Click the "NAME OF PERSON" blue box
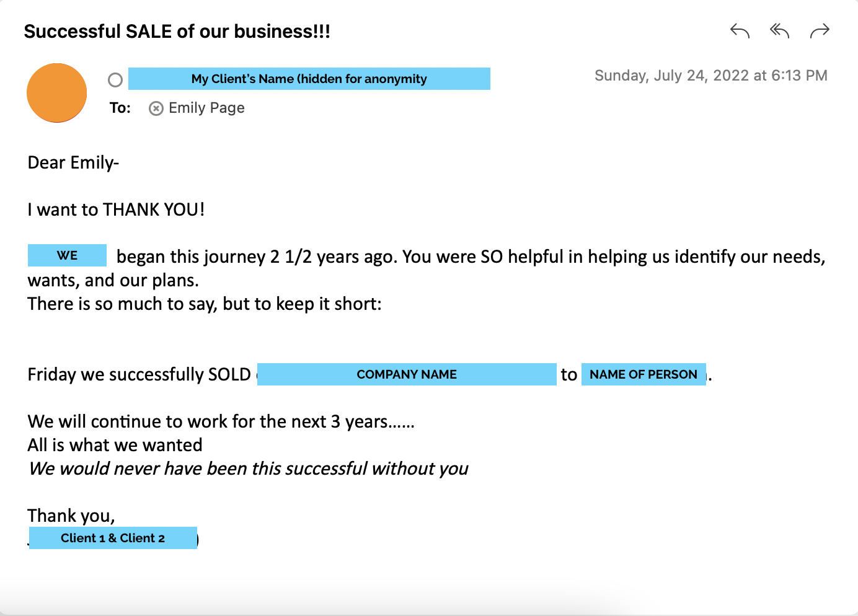This screenshot has height=616, width=858. pos(643,374)
